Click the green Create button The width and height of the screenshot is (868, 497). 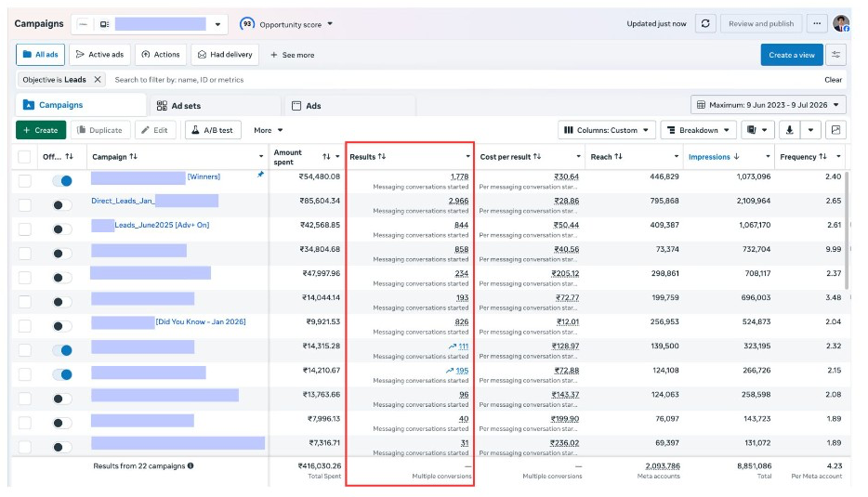pyautogui.click(x=41, y=130)
